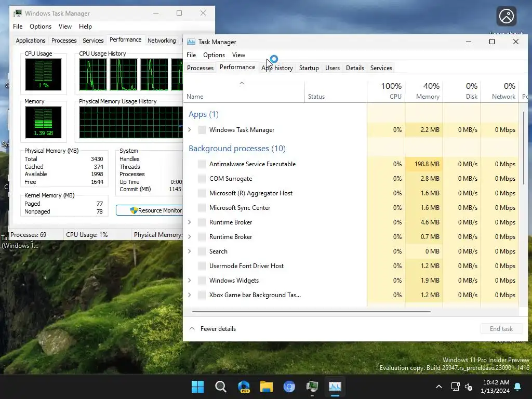
Task: Click the Background processes (10) group header
Action: point(237,148)
